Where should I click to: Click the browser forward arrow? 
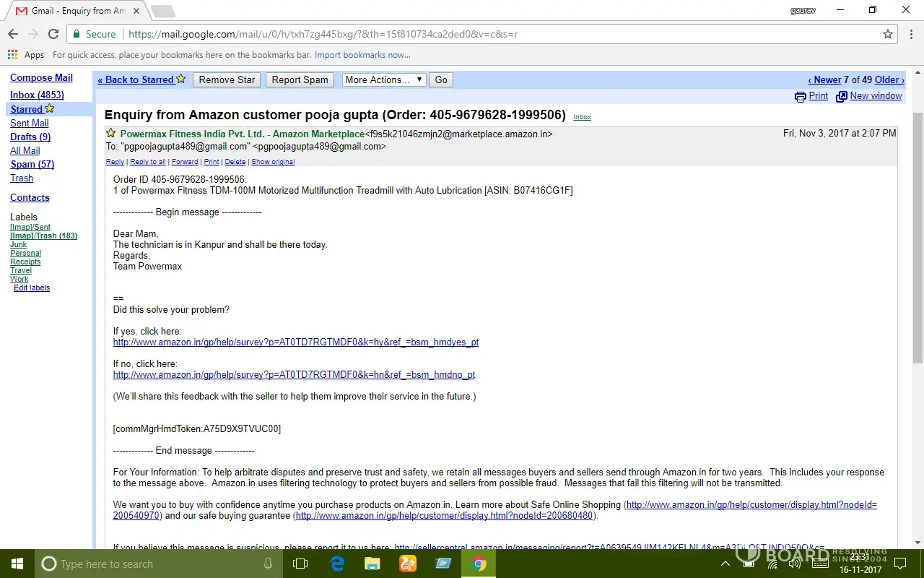(x=33, y=34)
